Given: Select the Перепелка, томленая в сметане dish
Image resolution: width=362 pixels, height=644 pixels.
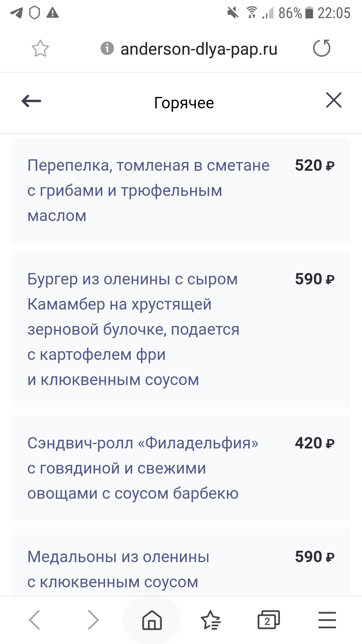Looking at the screenshot, I should [148, 190].
